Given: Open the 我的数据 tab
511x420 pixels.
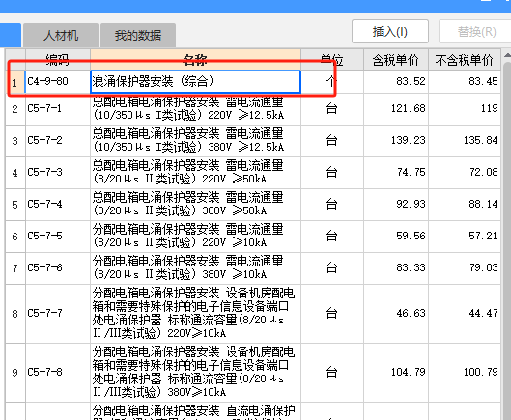Looking at the screenshot, I should [x=138, y=35].
